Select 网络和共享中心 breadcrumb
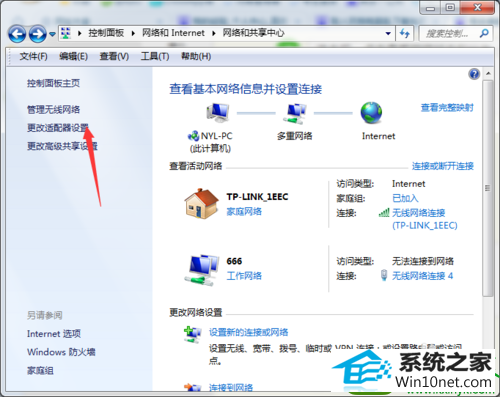 click(253, 33)
